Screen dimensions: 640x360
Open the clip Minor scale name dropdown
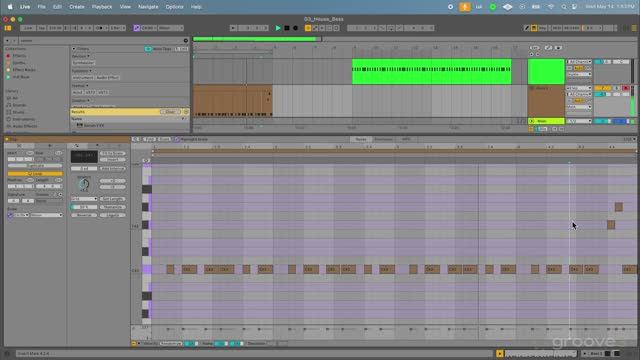(x=47, y=215)
